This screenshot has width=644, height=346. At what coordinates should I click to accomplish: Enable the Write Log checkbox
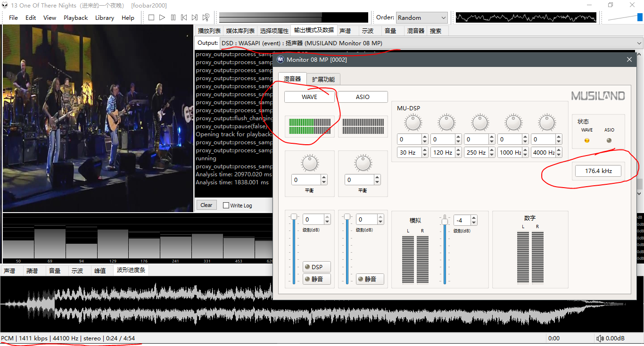[226, 206]
